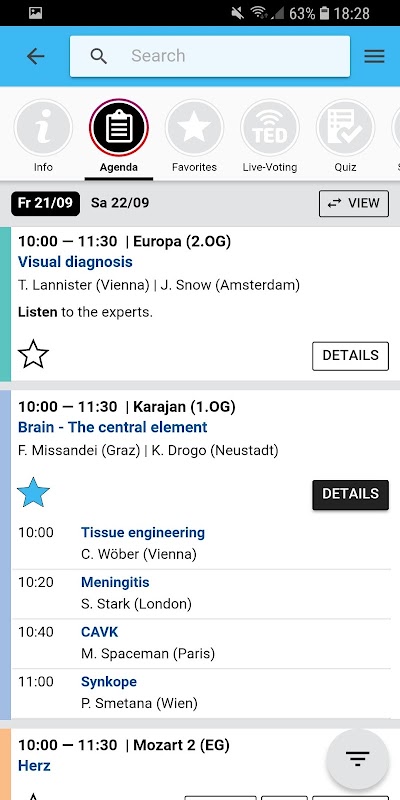This screenshot has width=400, height=800.
Task: Focus the Search input field
Action: pyautogui.click(x=210, y=56)
